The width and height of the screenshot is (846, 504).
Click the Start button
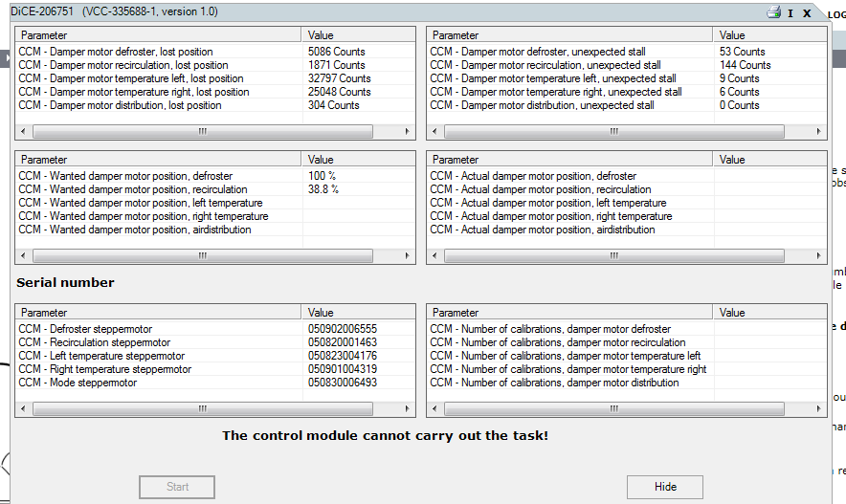[177, 487]
